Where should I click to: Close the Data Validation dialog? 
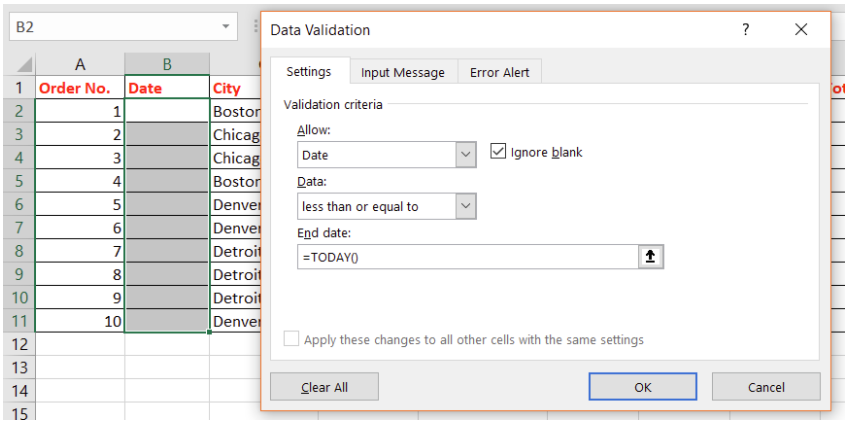(800, 30)
